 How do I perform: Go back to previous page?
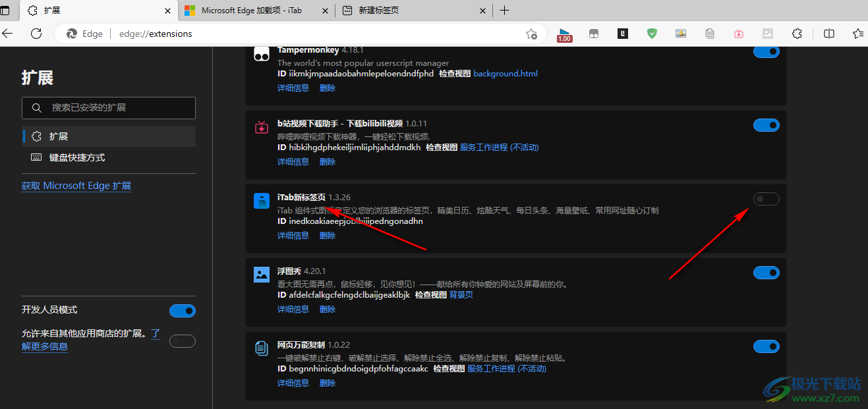click(x=7, y=34)
